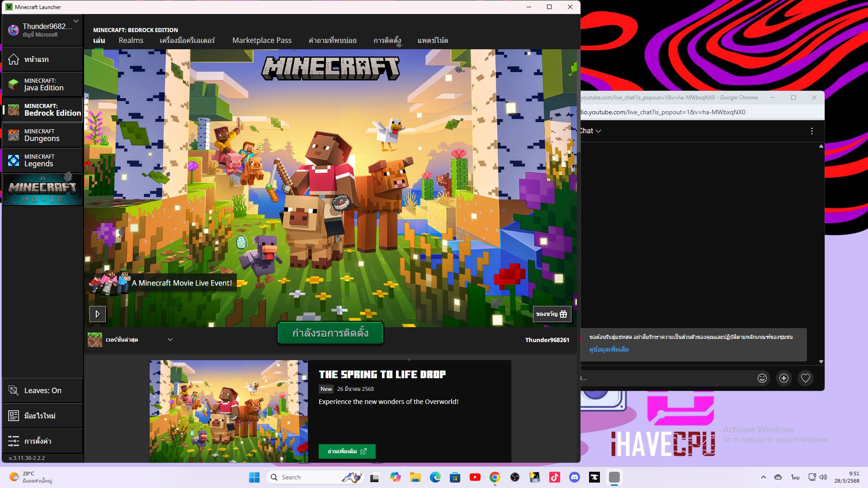868x488 pixels.
Task: Click the chat scrollbar up arrow
Action: tap(821, 146)
